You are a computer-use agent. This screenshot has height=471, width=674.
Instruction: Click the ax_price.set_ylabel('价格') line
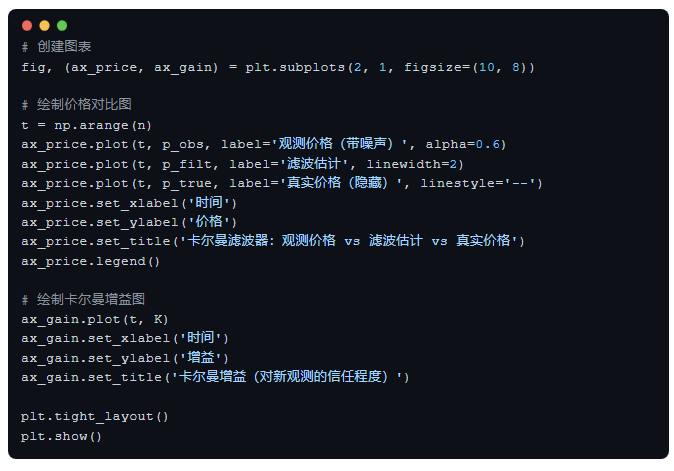pyautogui.click(x=129, y=222)
